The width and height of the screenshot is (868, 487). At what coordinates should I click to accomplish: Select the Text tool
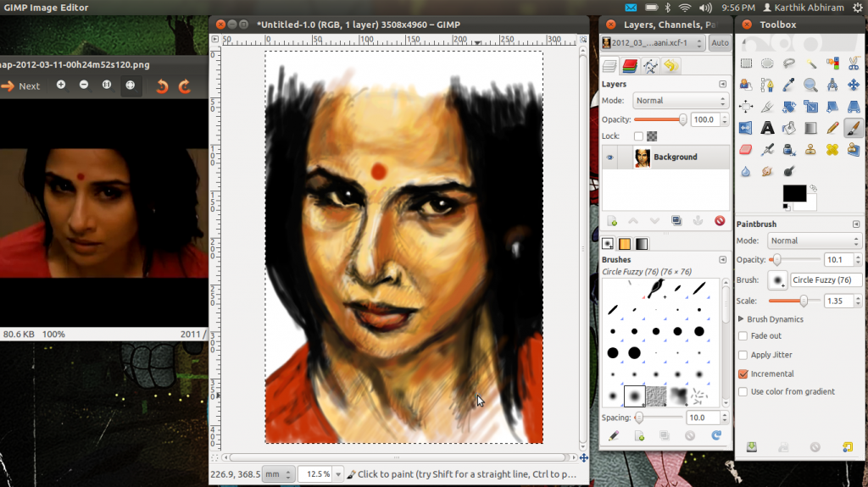tap(767, 129)
